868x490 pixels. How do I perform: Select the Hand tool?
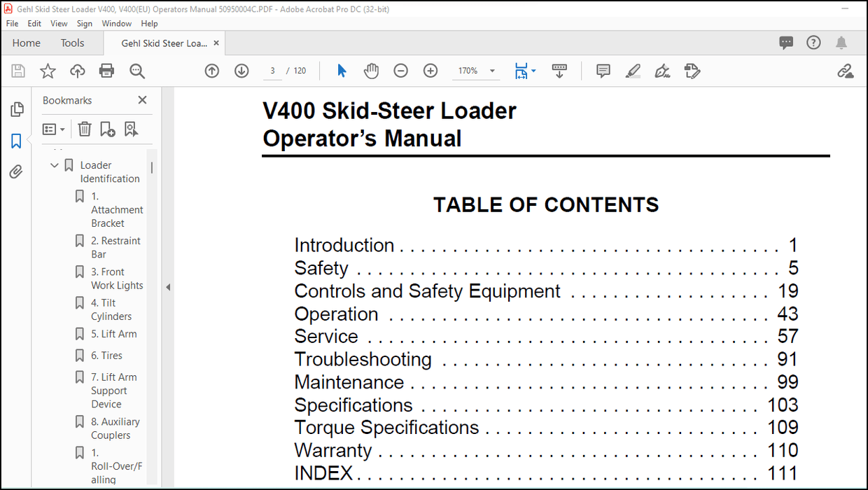371,71
